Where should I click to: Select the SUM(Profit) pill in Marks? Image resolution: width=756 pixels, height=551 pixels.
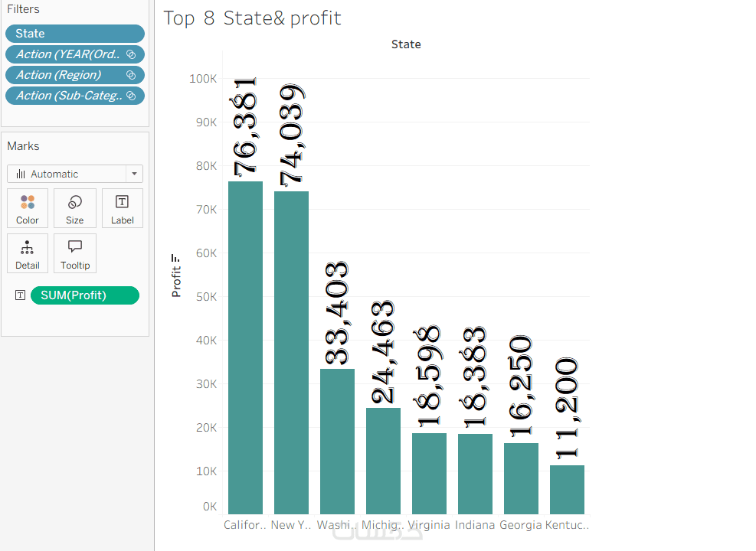(x=84, y=295)
